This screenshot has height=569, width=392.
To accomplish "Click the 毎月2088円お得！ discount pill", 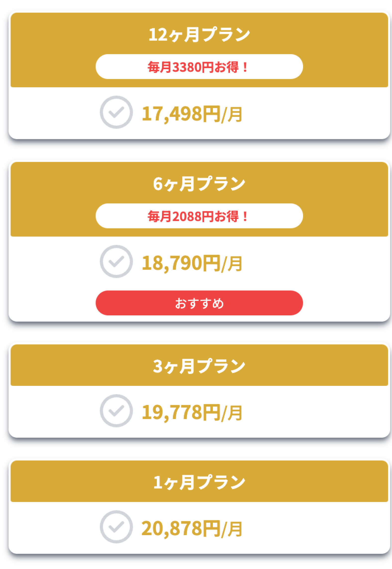I will (x=199, y=216).
